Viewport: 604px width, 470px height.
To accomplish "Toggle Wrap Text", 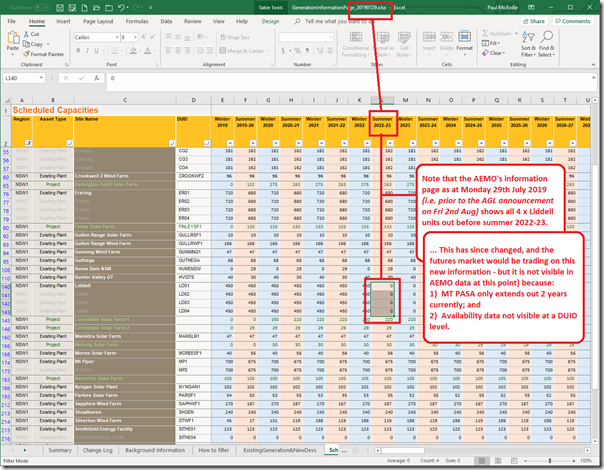I will [235, 37].
